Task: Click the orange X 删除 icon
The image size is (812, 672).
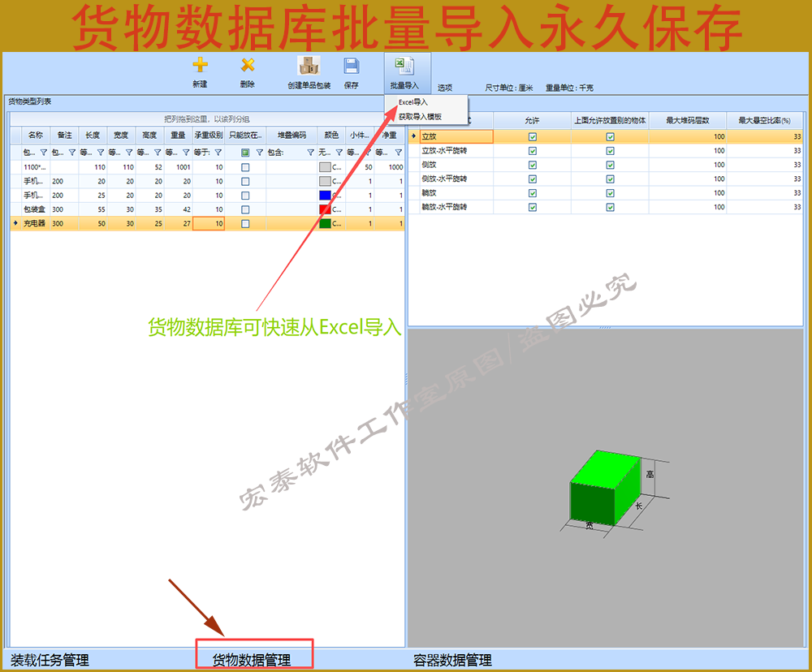Action: (x=248, y=65)
